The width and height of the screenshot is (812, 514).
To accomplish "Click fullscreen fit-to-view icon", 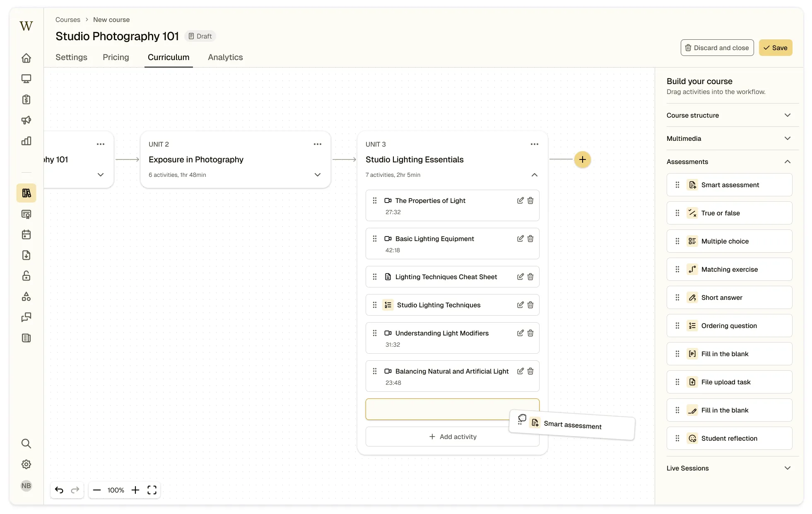I will (x=152, y=490).
